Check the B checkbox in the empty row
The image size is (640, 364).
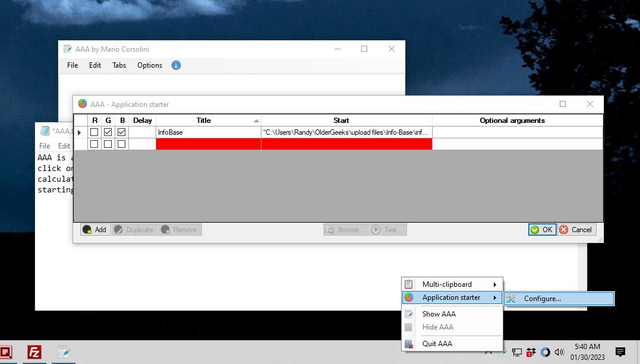click(x=122, y=144)
